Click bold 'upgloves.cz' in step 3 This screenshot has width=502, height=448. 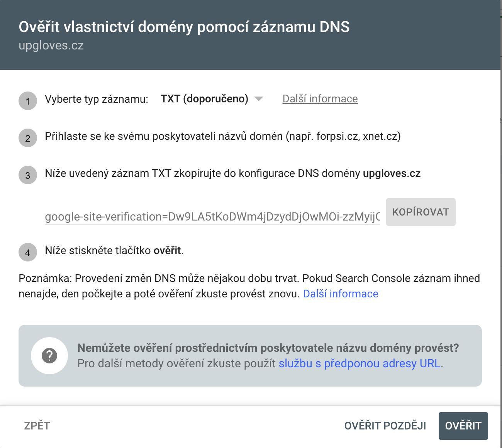pos(392,173)
